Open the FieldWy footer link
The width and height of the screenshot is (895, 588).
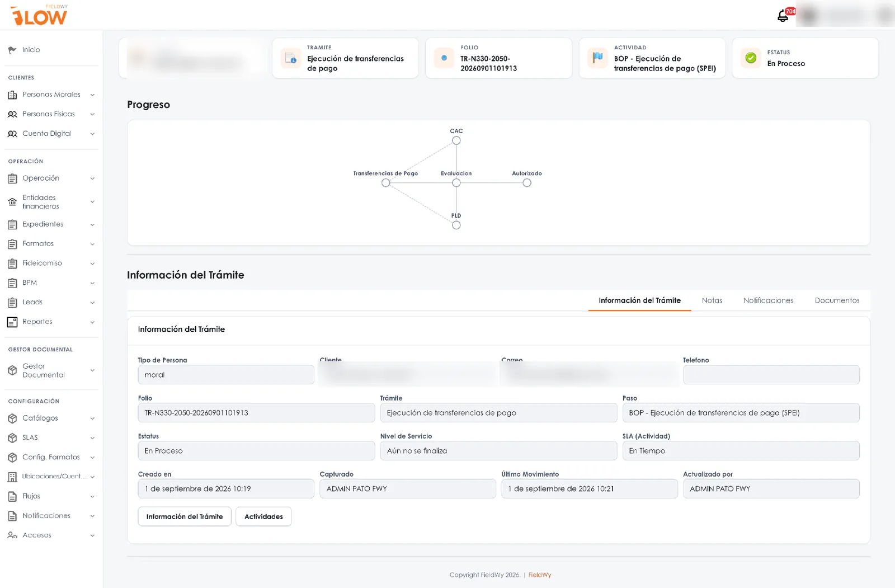pos(540,575)
